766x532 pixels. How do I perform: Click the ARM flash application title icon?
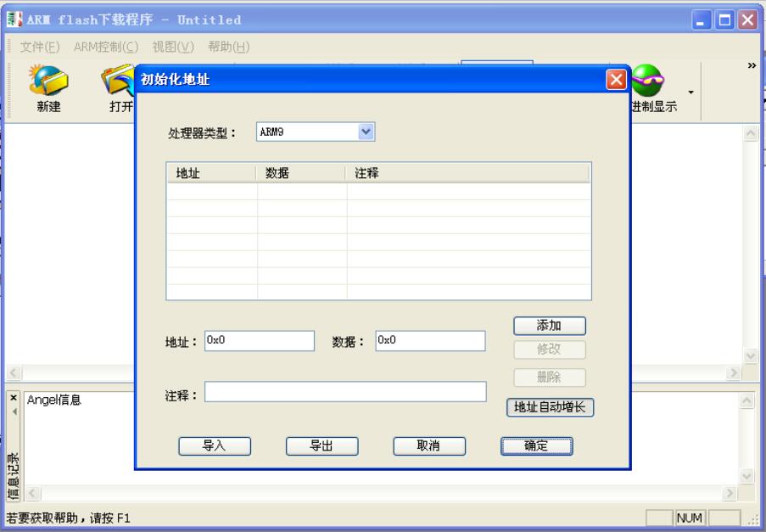tap(14, 20)
